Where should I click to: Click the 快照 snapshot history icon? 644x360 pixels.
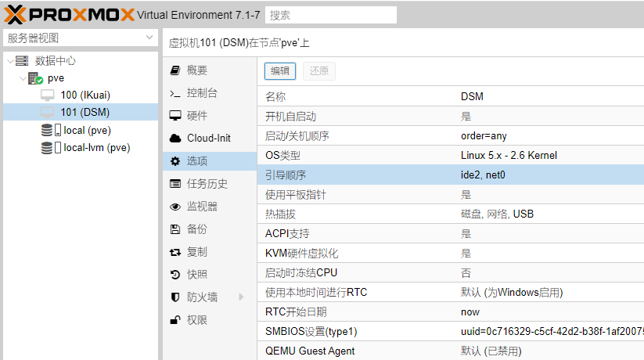pos(175,275)
